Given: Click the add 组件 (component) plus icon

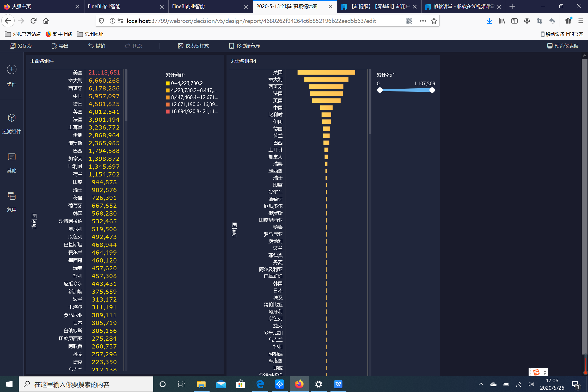Looking at the screenshot, I should (x=11, y=69).
